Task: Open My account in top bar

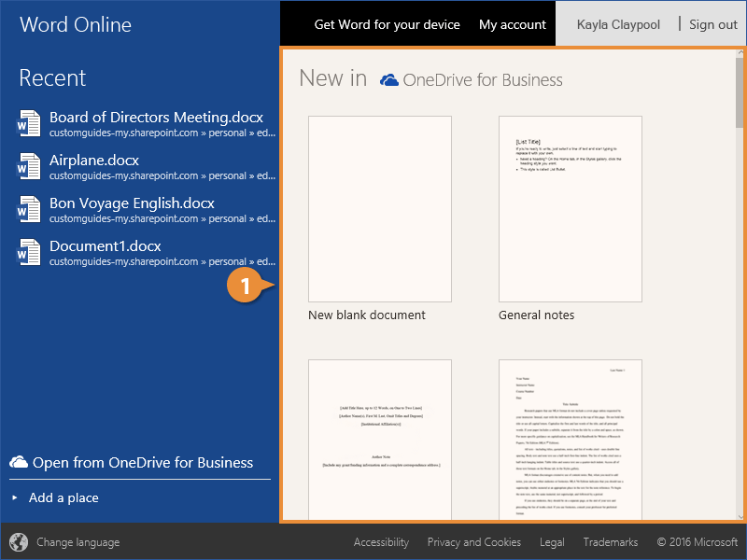Action: pos(512,24)
